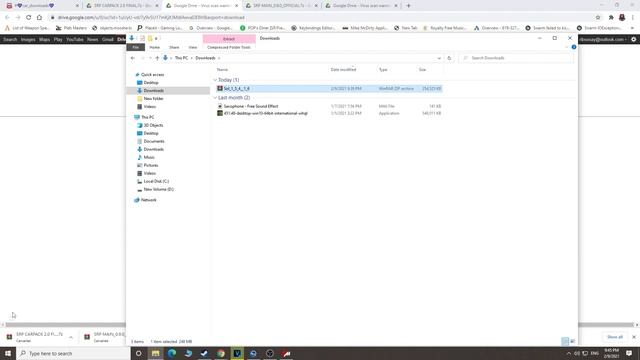The image size is (640, 360).
Task: Open the Royalty Free Music bookmark
Action: pyautogui.click(x=445, y=28)
